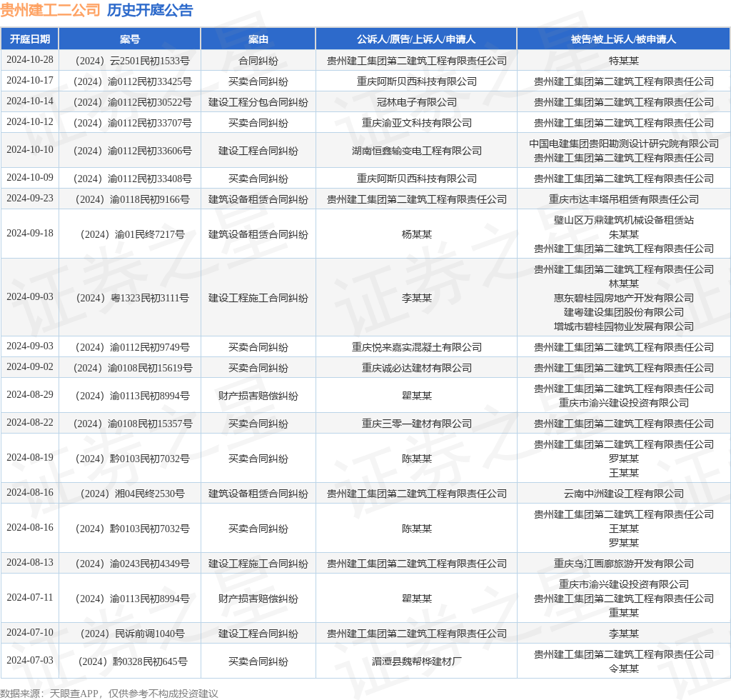Select date cell 2024-10-28
The image size is (731, 700).
[x=30, y=60]
